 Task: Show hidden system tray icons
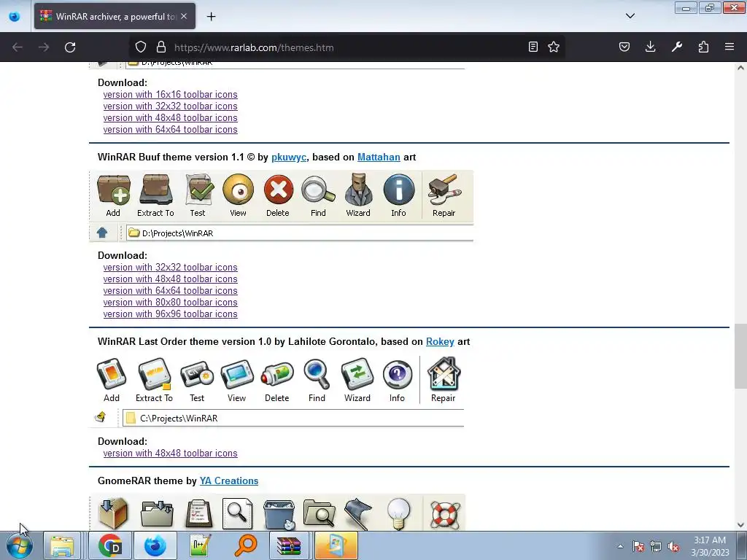point(620,547)
